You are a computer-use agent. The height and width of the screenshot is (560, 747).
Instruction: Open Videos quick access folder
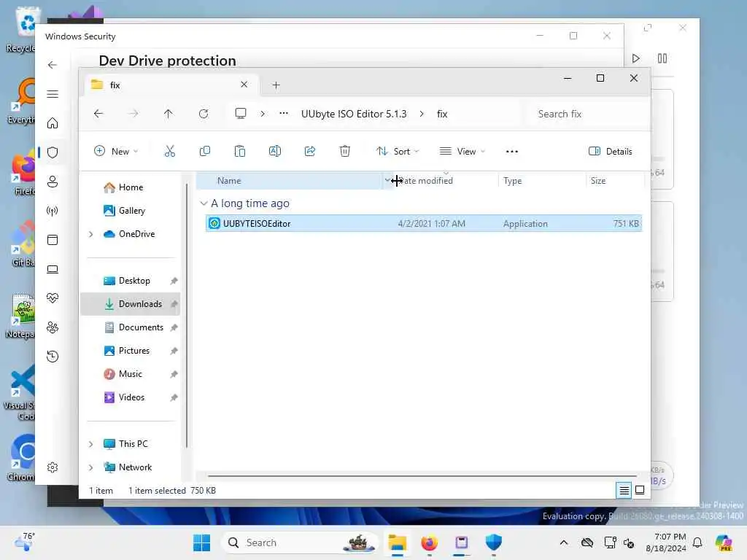click(x=131, y=397)
